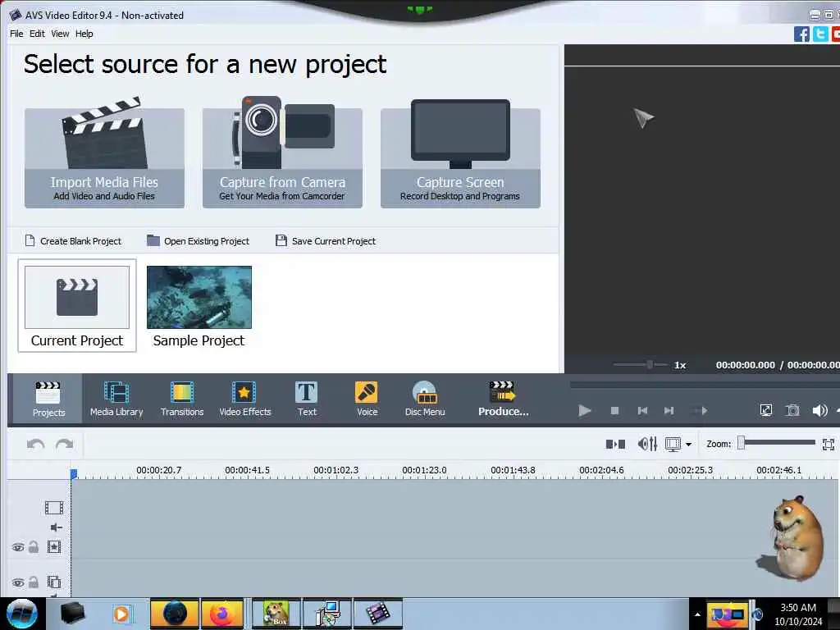Click the video overlay track icon
Screen dimensions: 840x630
[53, 582]
